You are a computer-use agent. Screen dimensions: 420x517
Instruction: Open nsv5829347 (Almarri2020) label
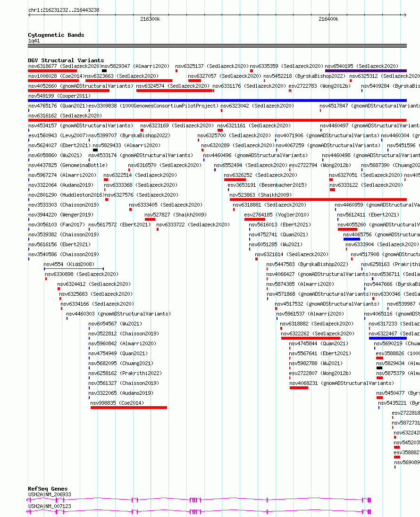click(135, 66)
